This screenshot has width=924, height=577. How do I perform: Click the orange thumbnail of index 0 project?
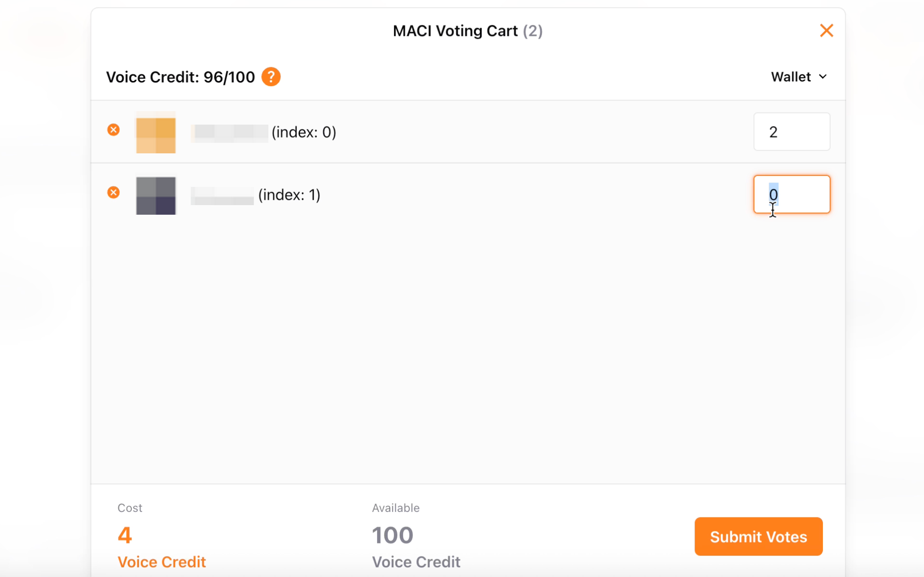click(x=156, y=133)
